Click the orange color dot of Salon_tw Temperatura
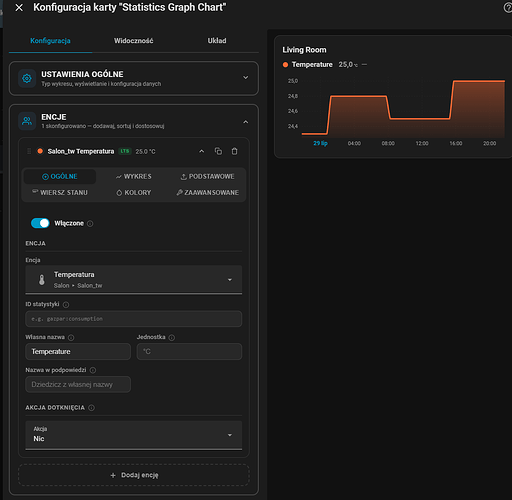This screenshot has width=512, height=500. (40, 151)
